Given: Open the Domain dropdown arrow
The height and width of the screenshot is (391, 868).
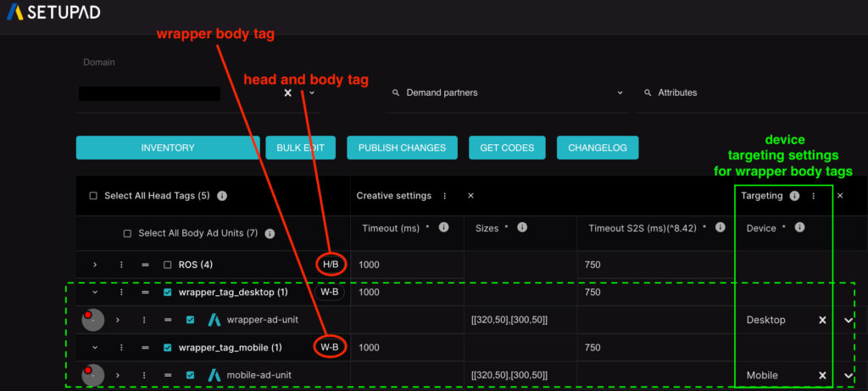Looking at the screenshot, I should (x=312, y=93).
